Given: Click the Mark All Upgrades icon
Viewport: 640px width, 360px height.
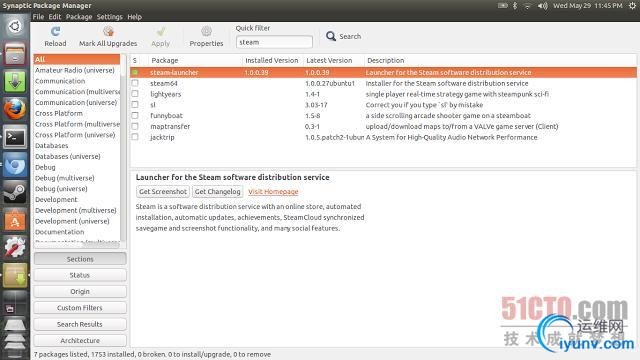Looking at the screenshot, I should pyautogui.click(x=108, y=31).
